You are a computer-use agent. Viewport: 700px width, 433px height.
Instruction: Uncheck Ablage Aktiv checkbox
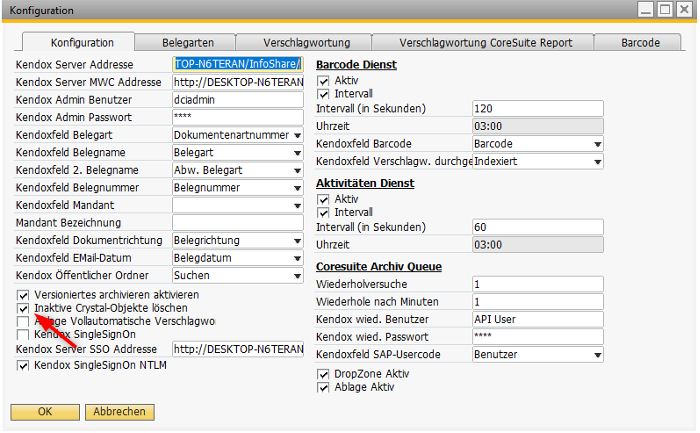coord(323,387)
